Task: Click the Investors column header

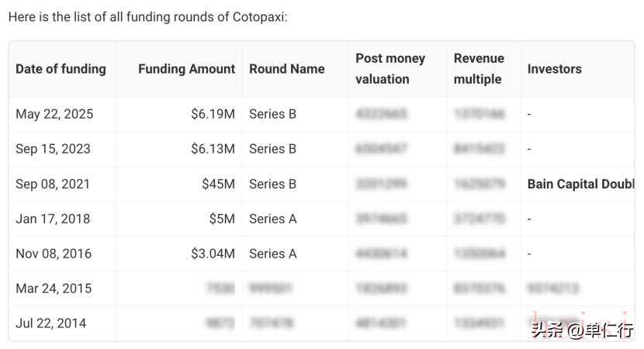Action: click(554, 69)
